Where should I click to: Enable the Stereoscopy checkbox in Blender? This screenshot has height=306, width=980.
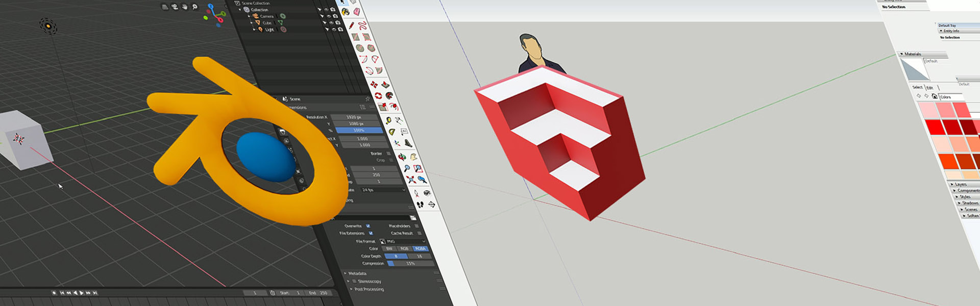point(354,281)
